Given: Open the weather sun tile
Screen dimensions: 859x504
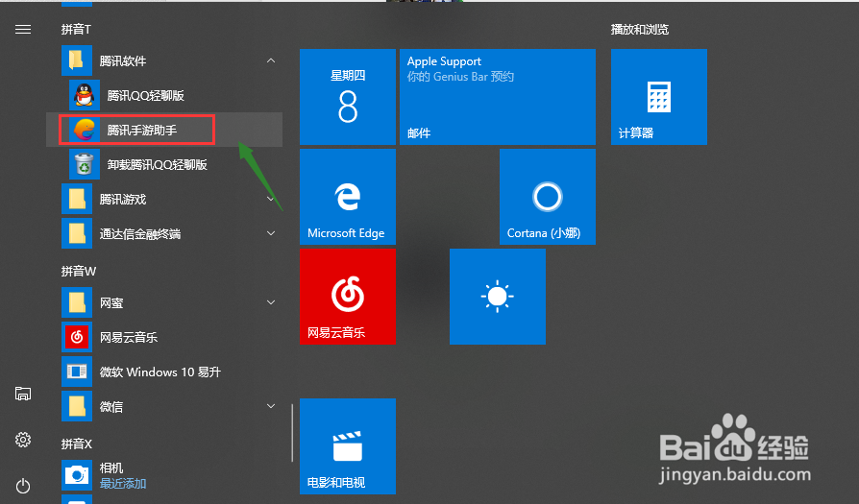Looking at the screenshot, I should (x=498, y=297).
